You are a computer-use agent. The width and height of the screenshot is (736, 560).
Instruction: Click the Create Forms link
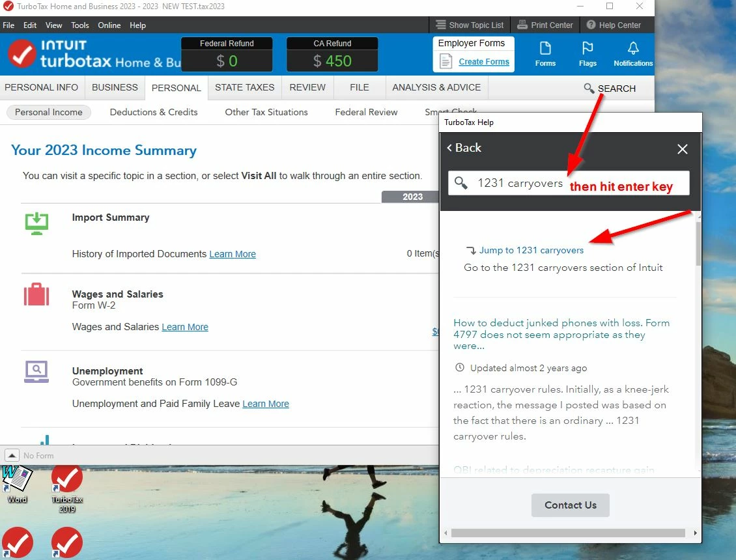(x=483, y=61)
